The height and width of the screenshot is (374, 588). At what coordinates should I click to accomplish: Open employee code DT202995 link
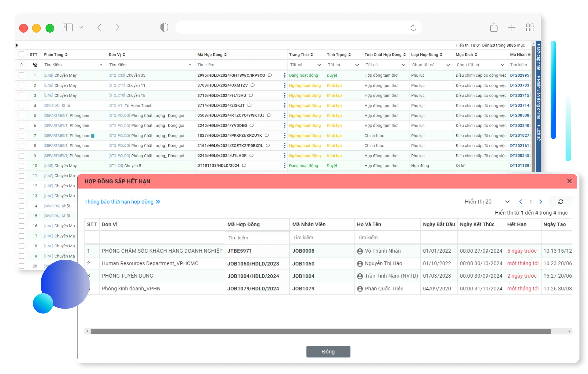519,75
